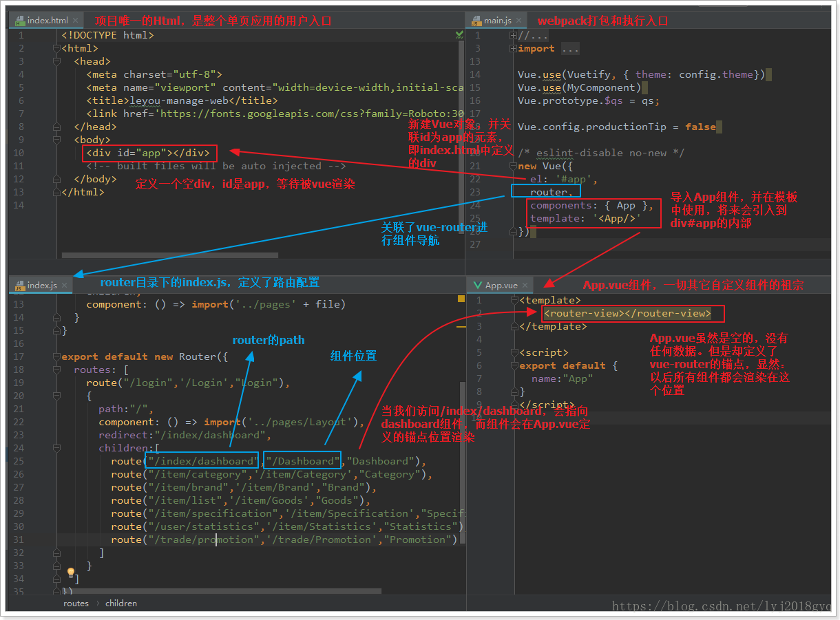The height and width of the screenshot is (620, 840).
Task: Collapse the export default new Router block
Action: [56, 356]
